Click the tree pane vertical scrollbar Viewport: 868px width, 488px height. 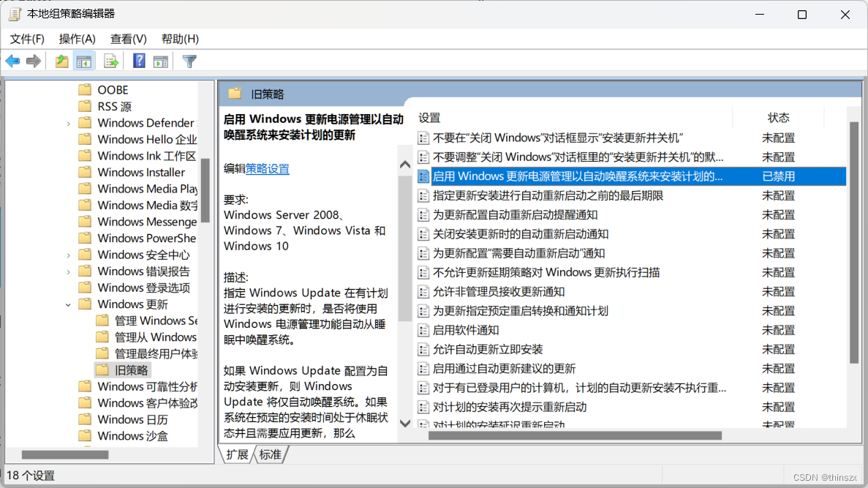205,190
